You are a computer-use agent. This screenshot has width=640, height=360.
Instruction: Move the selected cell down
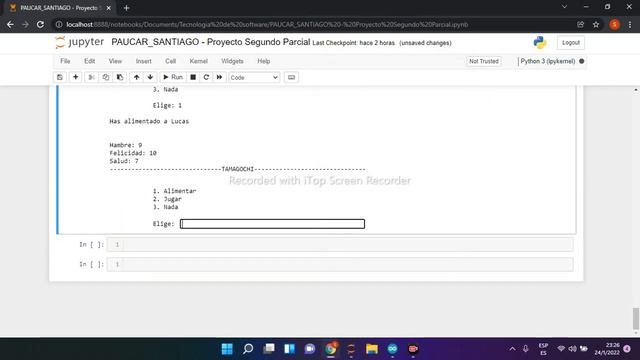coord(150,77)
